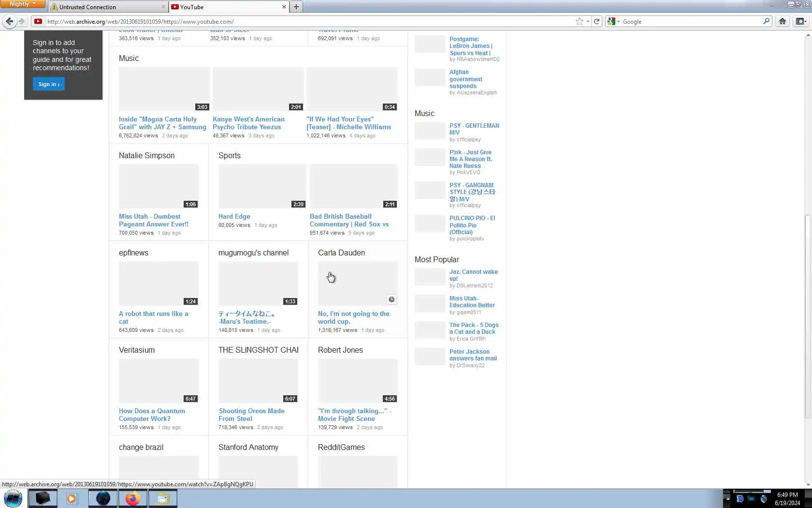This screenshot has width=812, height=508.
Task: Open the Nightly application menu
Action: coord(23,4)
